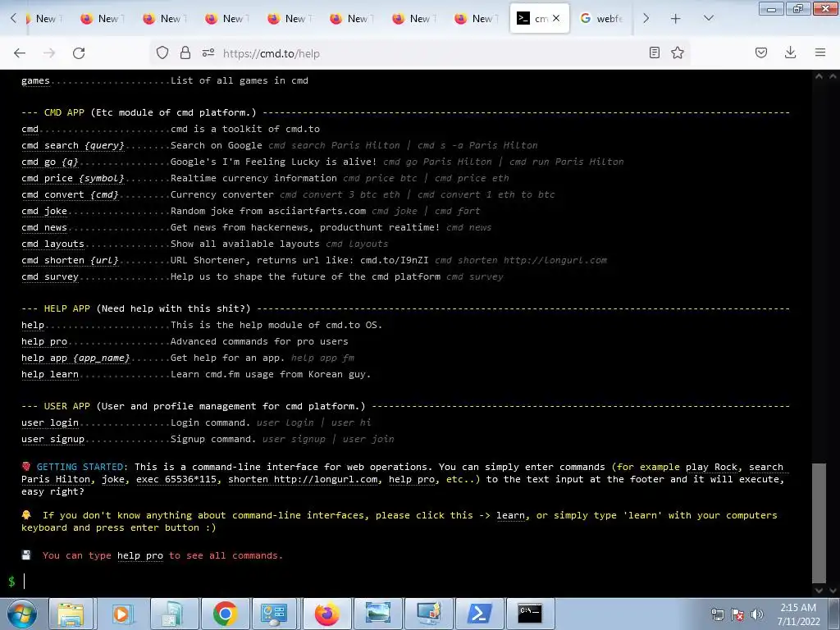Screen dimensions: 840x630
Task: Open Google Chrome from the taskbar
Action: (x=225, y=614)
